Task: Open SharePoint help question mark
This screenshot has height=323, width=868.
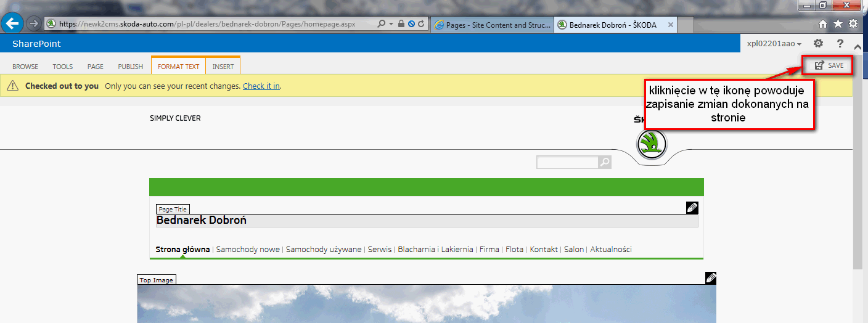Action: coord(840,43)
